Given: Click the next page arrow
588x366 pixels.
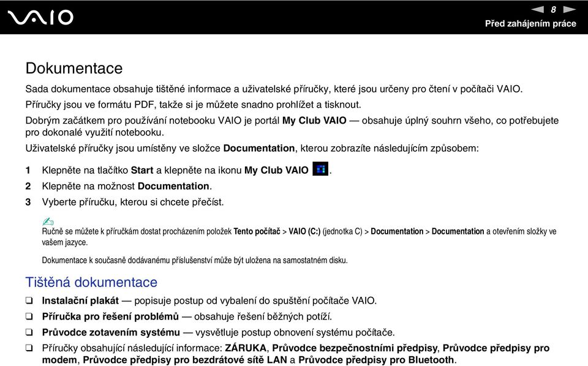Looking at the screenshot, I should coord(569,9).
